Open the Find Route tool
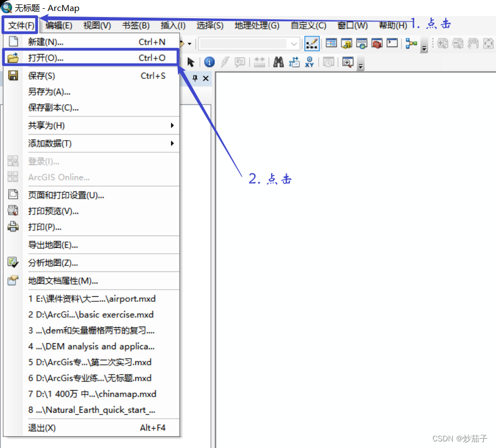 tap(294, 62)
